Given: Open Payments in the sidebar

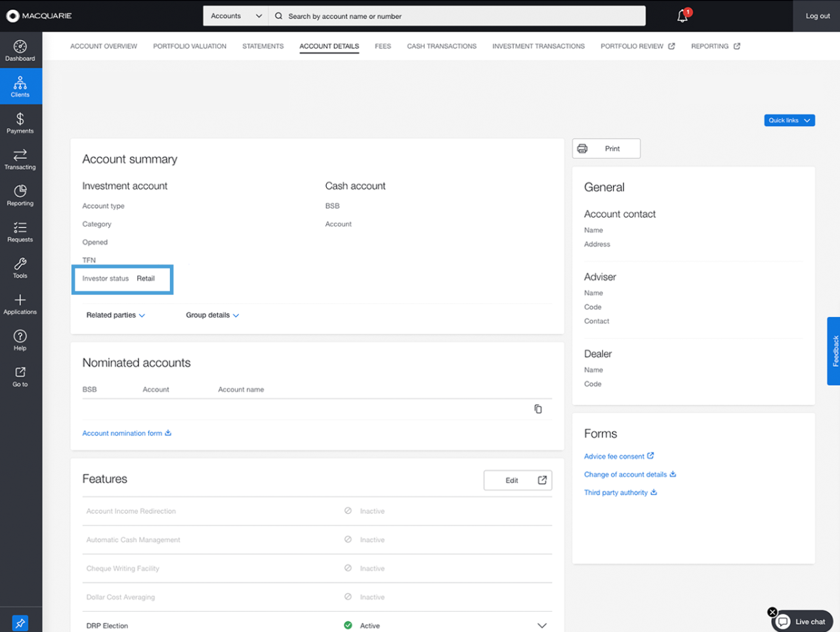Looking at the screenshot, I should point(20,123).
